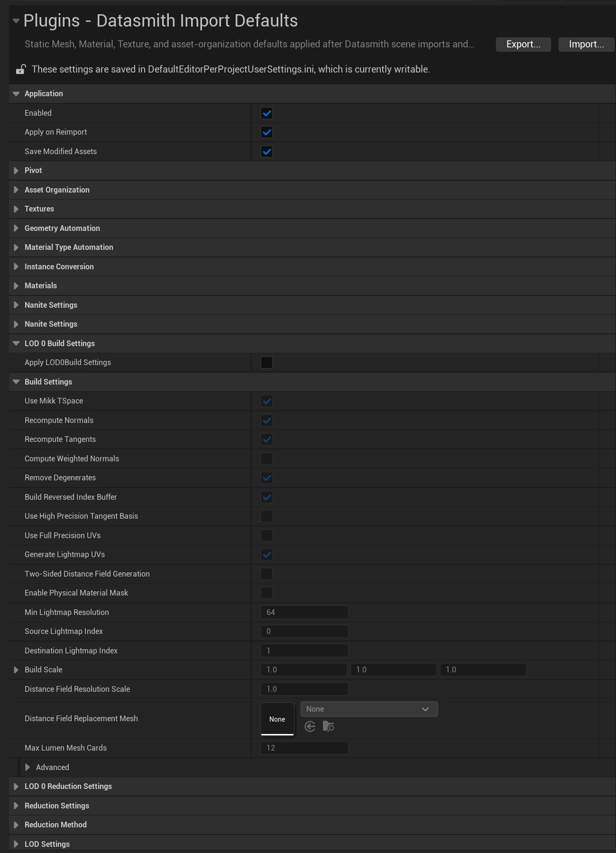Expand Geometry Automation section
The width and height of the screenshot is (616, 853).
click(16, 228)
